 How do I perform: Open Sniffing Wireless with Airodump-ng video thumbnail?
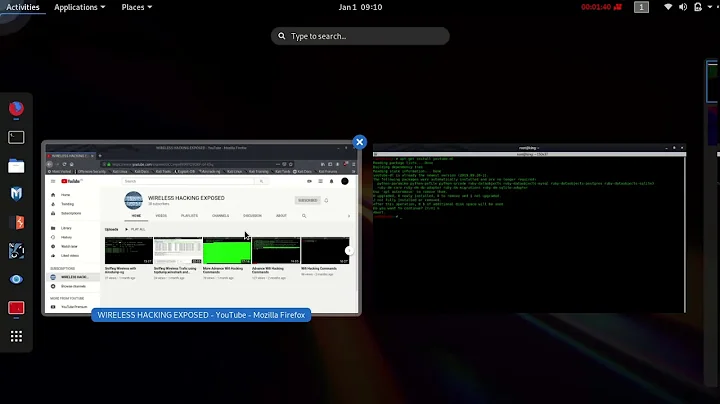tap(129, 251)
